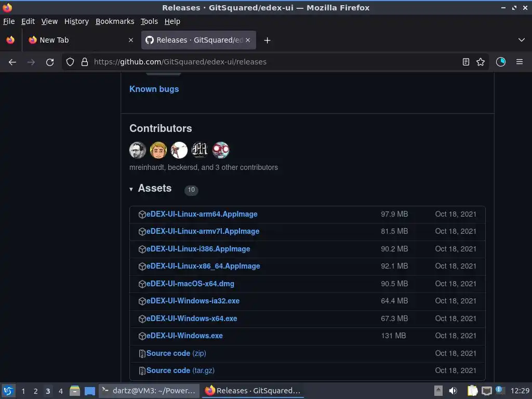Screen dimensions: 532x399
Task: Open the red goggles contributor avatar
Action: pyautogui.click(x=221, y=150)
